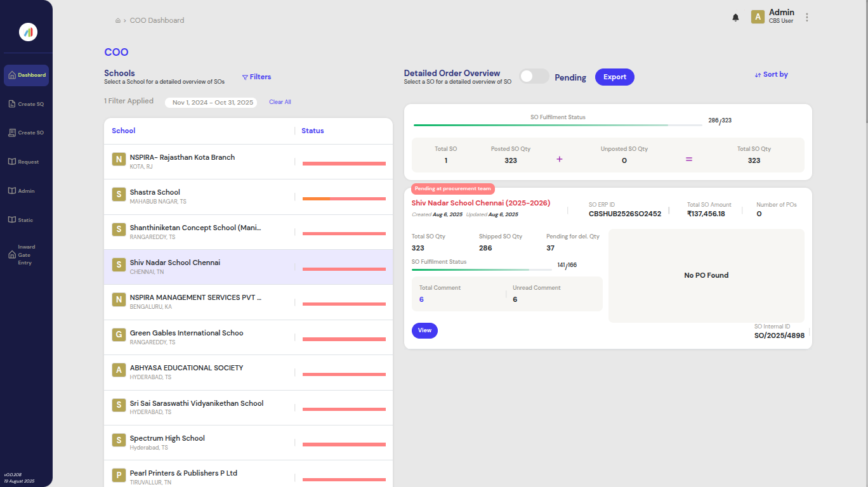Select Shiv Nadar School Chennai row
Screen dimensions: 868x487
click(x=248, y=267)
